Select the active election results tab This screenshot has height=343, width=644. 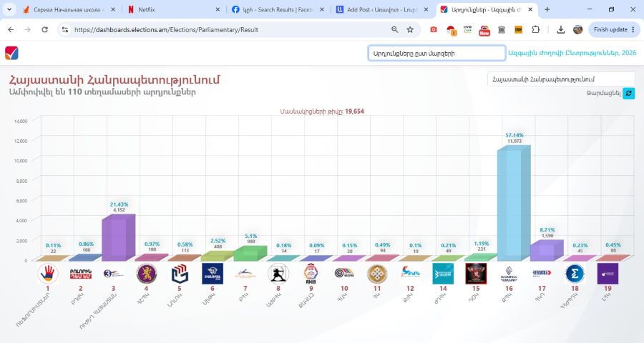click(487, 9)
